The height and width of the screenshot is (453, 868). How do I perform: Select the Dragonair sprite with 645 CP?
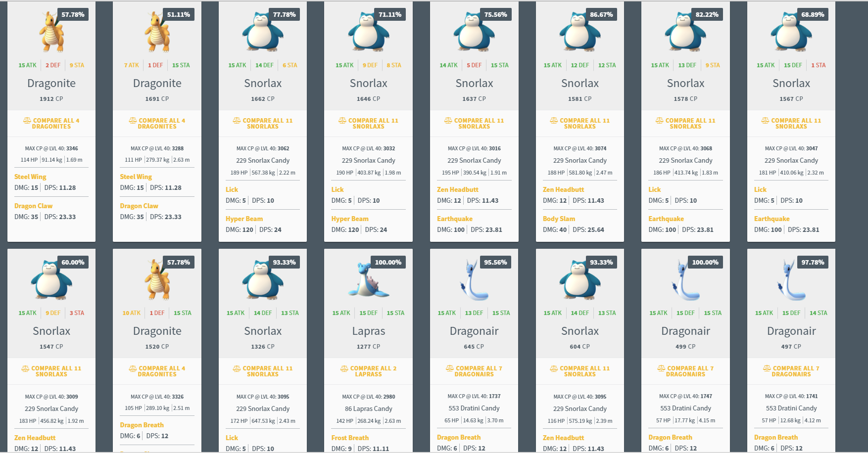474,280
